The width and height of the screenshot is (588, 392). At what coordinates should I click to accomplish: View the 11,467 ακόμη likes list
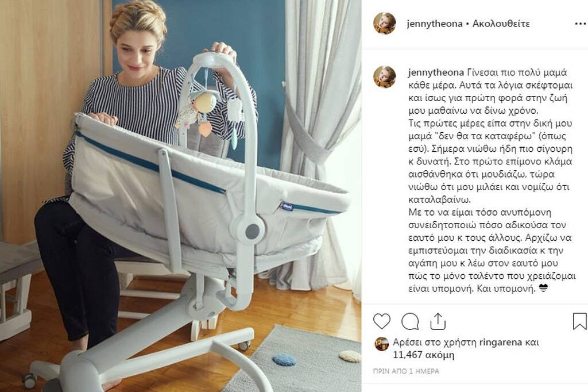(423, 355)
